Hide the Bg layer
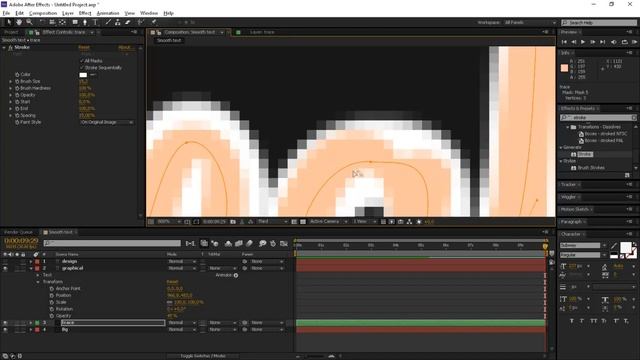The height and width of the screenshot is (360, 640). pos(5,329)
